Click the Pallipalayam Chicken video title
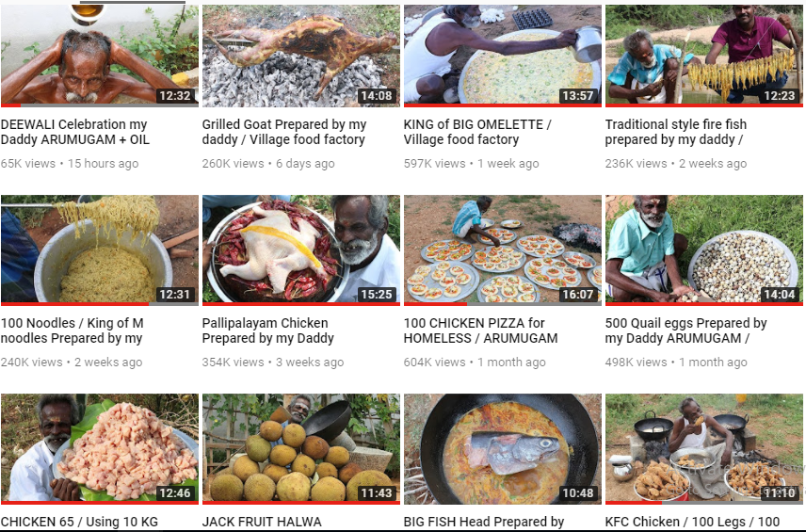806x532 pixels. 267,330
